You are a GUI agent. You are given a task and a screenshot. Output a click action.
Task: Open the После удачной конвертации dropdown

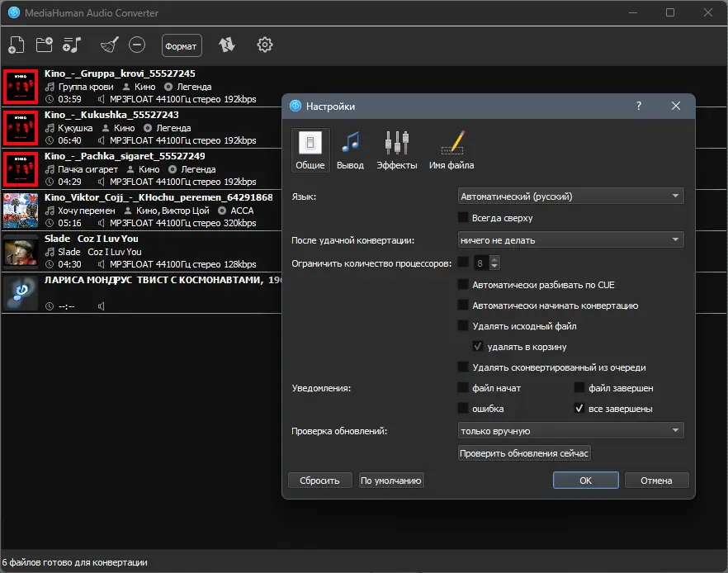tap(570, 240)
